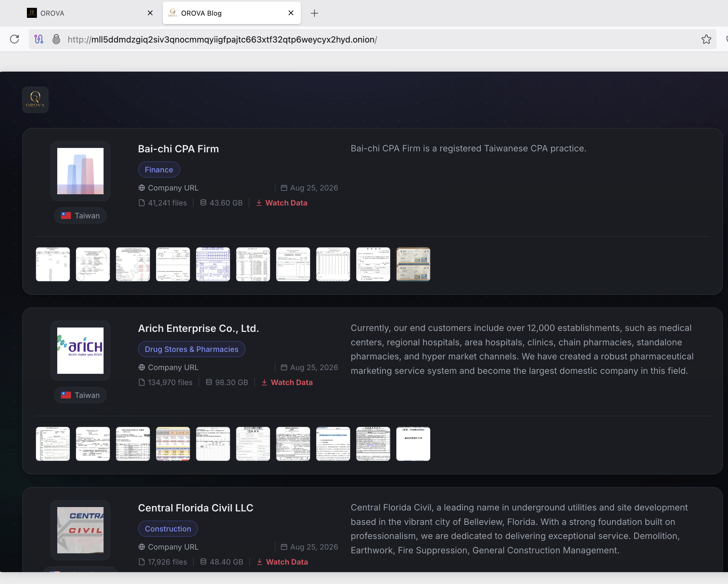Open eighth Bai-chi document preview thumbnail
This screenshot has height=584, width=728.
pyautogui.click(x=333, y=264)
